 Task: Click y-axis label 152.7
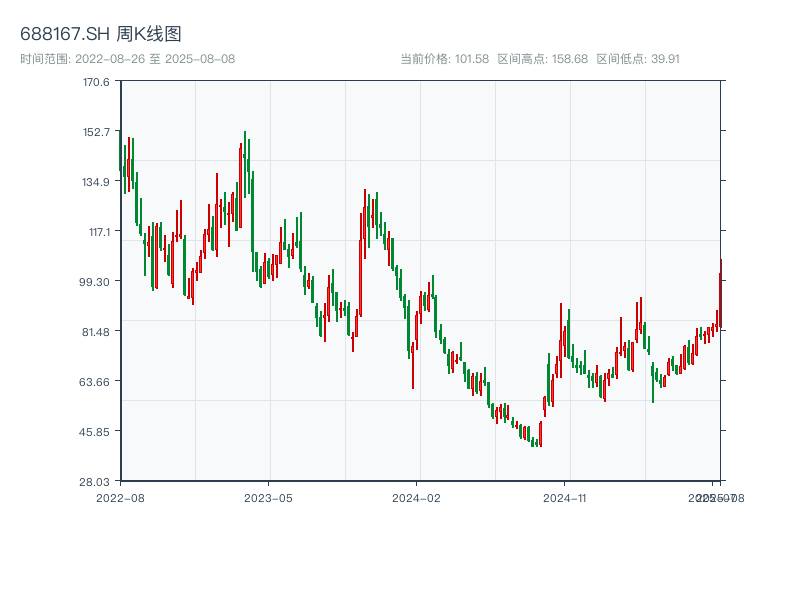point(96,132)
